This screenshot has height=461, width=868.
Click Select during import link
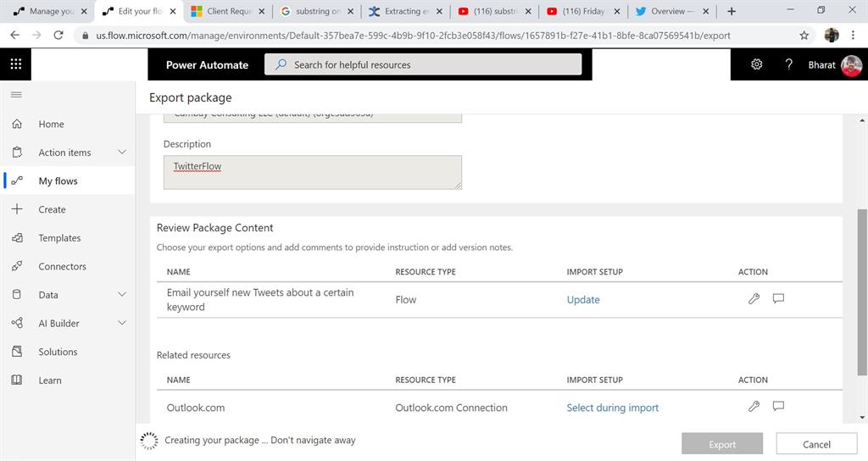coord(612,408)
